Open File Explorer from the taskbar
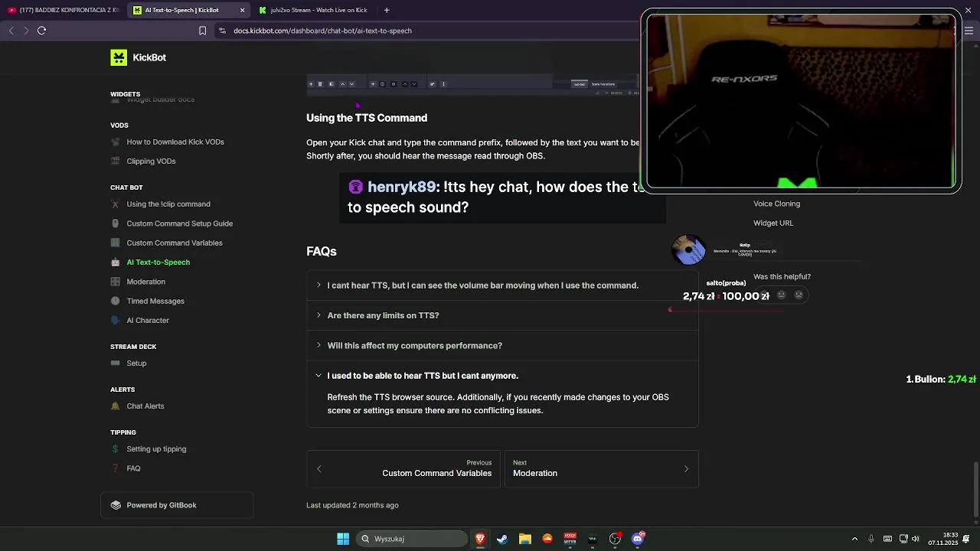This screenshot has height=551, width=980. pos(524,539)
